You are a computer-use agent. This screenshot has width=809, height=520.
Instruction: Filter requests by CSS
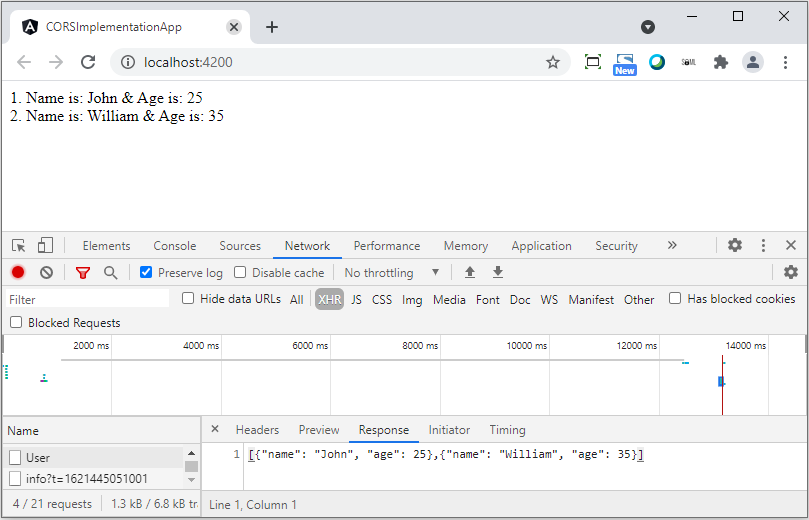(382, 300)
